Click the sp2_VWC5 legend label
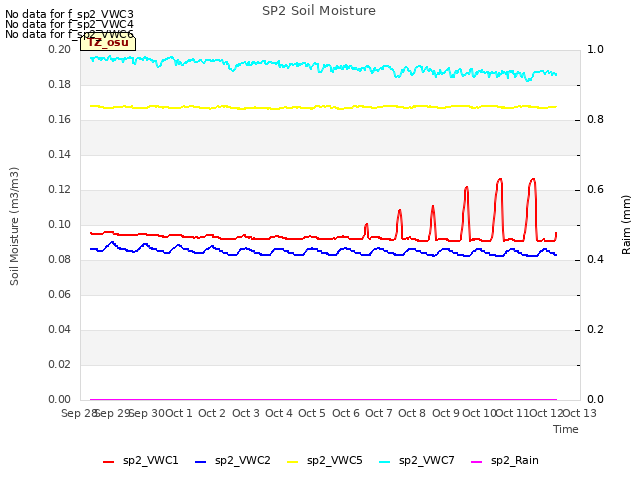 [334, 461]
